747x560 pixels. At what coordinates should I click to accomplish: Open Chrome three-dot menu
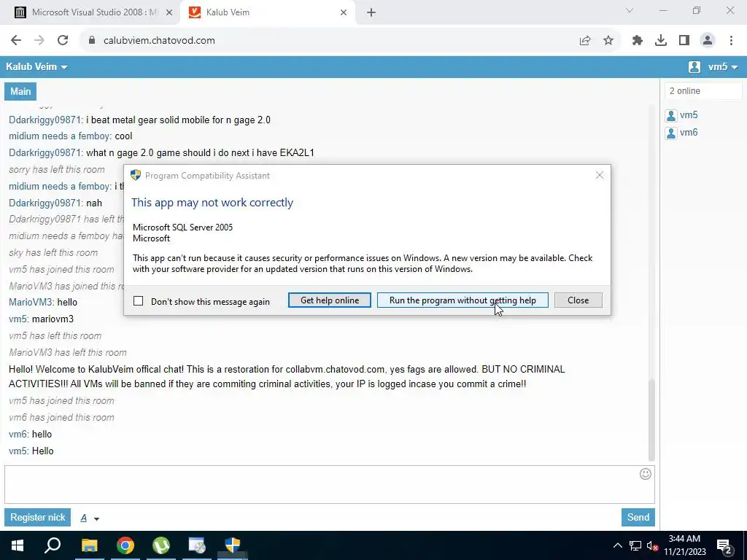coord(731,41)
